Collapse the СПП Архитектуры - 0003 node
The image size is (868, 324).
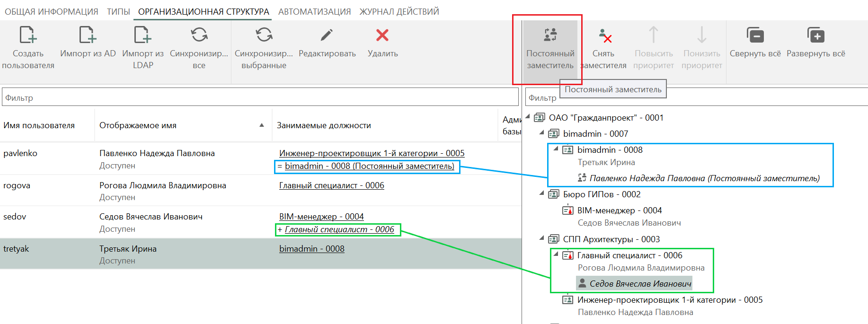pyautogui.click(x=542, y=238)
